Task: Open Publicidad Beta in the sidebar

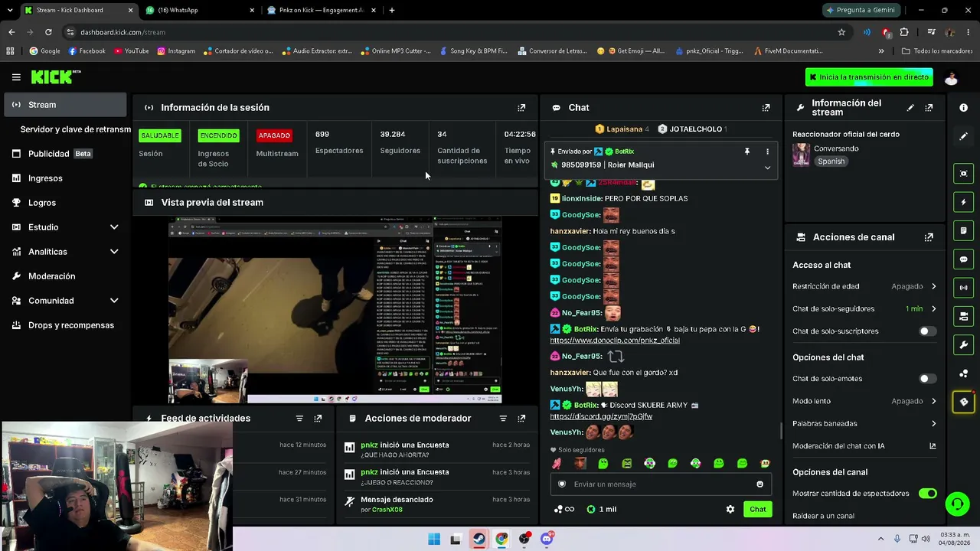Action: tap(66, 154)
